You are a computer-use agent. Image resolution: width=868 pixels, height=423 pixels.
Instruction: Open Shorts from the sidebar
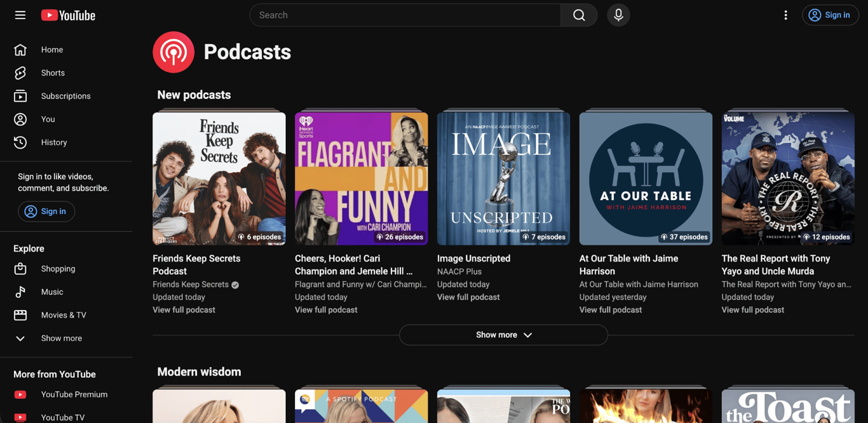(x=53, y=72)
